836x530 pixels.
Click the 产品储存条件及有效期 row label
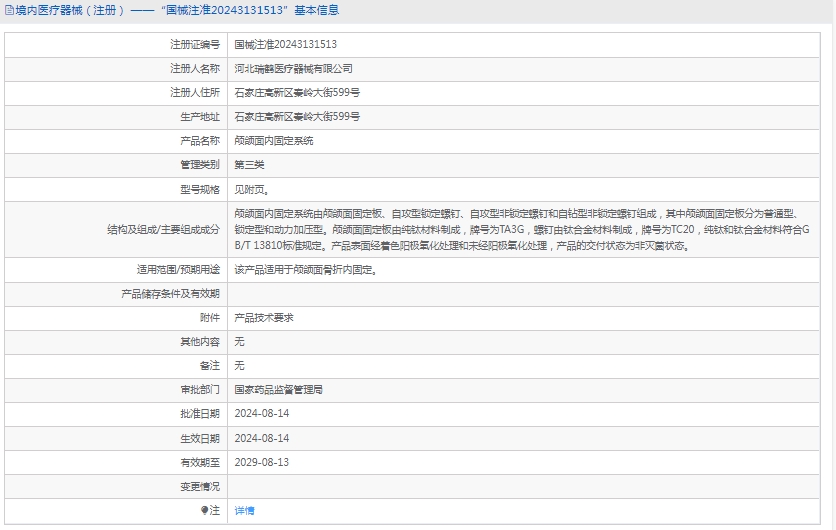pyautogui.click(x=170, y=293)
